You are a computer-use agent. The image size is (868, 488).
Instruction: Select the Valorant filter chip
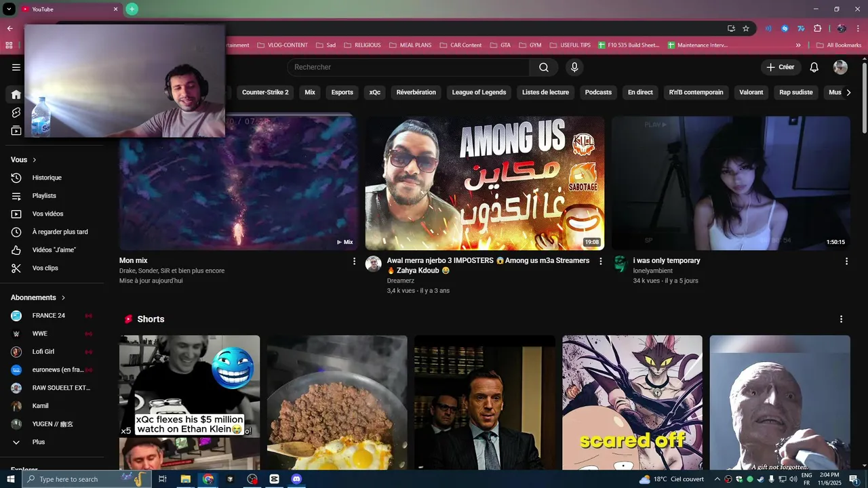(751, 92)
